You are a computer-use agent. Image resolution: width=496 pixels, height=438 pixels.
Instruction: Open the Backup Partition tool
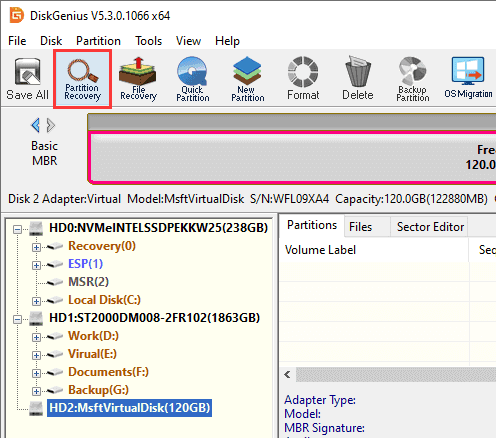413,79
